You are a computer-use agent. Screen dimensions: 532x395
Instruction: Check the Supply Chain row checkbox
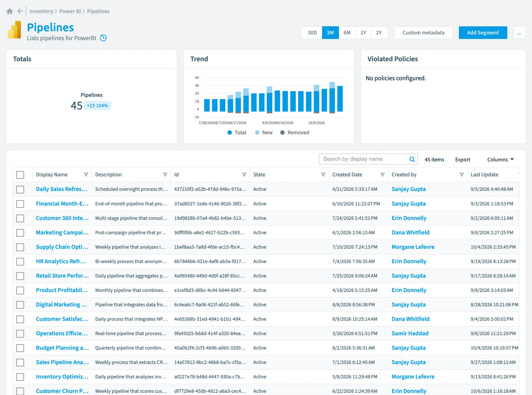tap(20, 247)
